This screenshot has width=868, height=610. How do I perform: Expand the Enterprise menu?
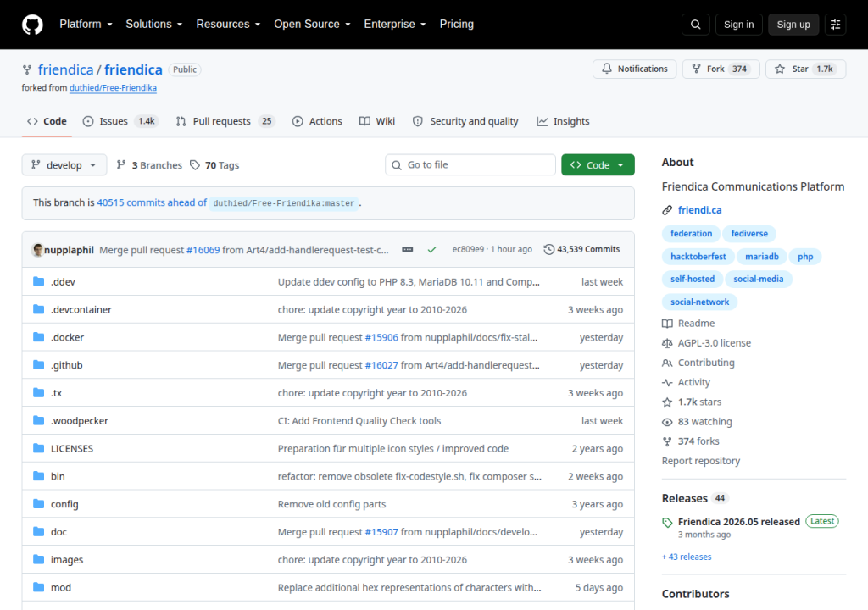tap(395, 25)
